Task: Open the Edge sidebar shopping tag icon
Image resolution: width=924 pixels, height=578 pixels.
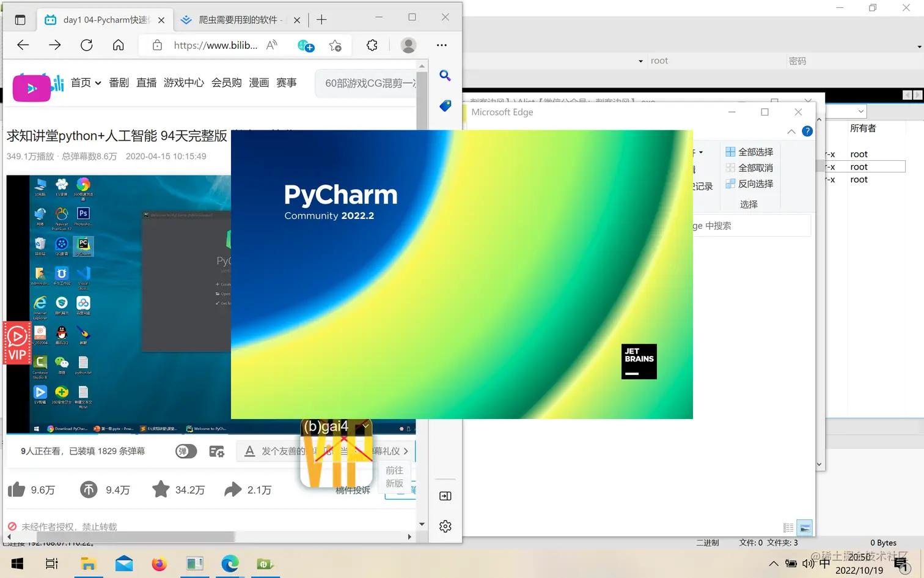Action: click(446, 106)
